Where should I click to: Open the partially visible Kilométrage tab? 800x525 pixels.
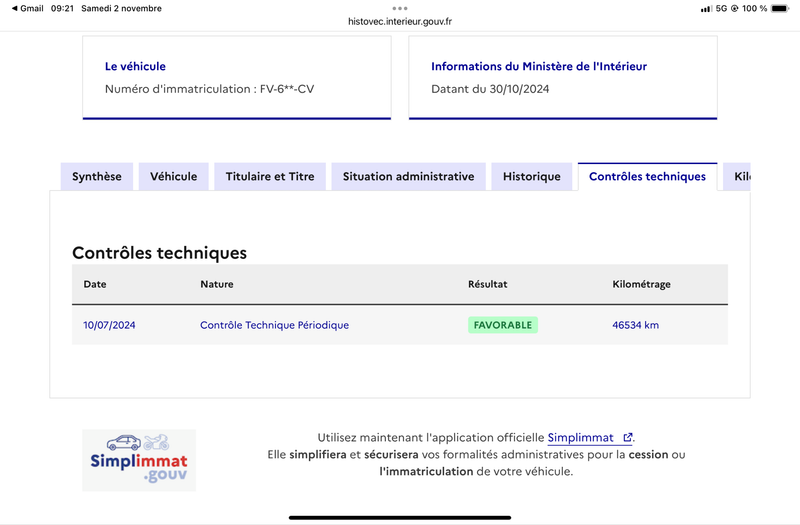pyautogui.click(x=737, y=177)
